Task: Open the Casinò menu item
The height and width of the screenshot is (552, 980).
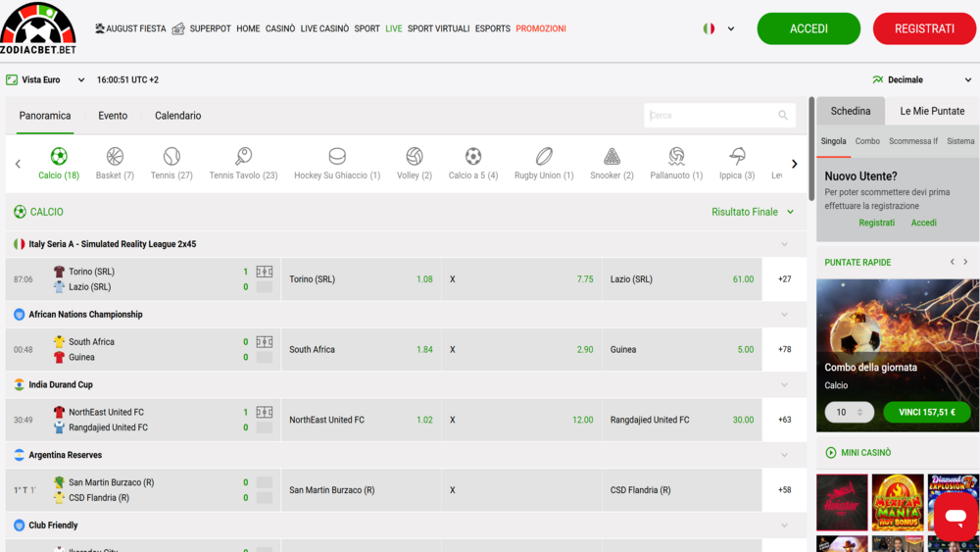Action: 280,28
